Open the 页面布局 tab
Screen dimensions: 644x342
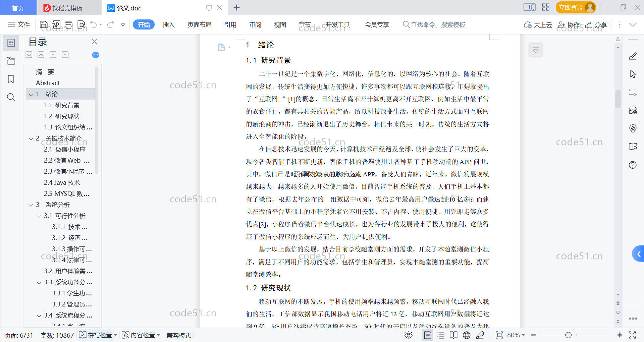point(199,24)
